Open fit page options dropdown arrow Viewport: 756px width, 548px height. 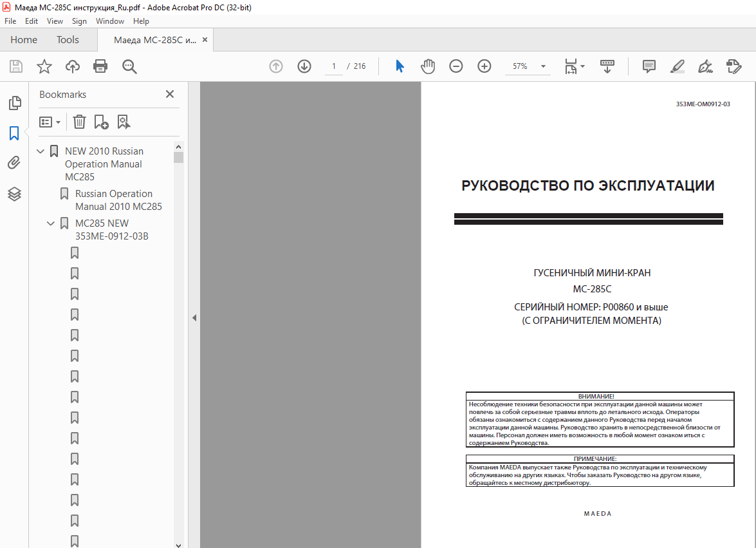point(582,66)
